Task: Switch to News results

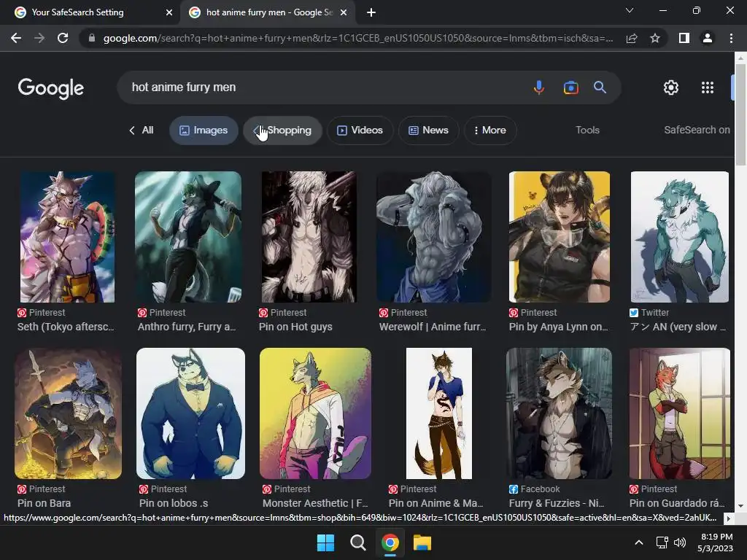Action: click(x=429, y=130)
